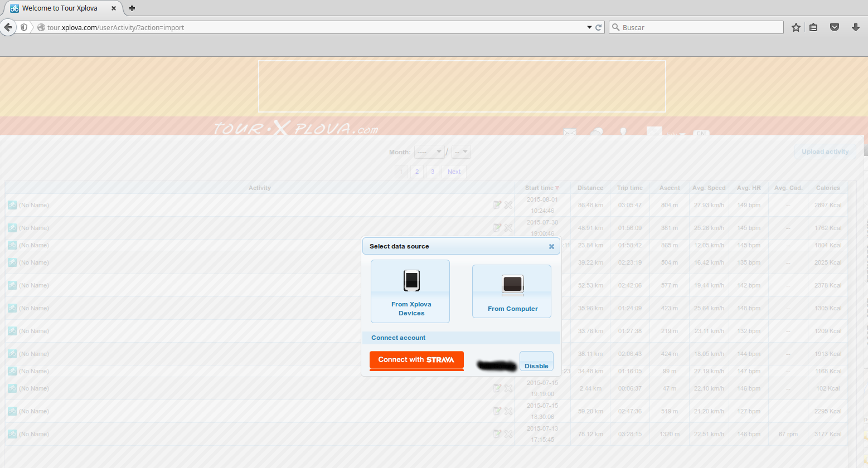Edit the 2015-07-13 activity
The height and width of the screenshot is (468, 868).
pyautogui.click(x=497, y=434)
